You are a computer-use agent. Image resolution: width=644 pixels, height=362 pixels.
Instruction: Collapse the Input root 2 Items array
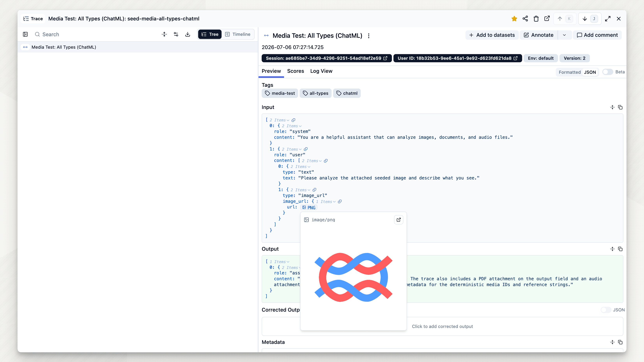pyautogui.click(x=280, y=120)
